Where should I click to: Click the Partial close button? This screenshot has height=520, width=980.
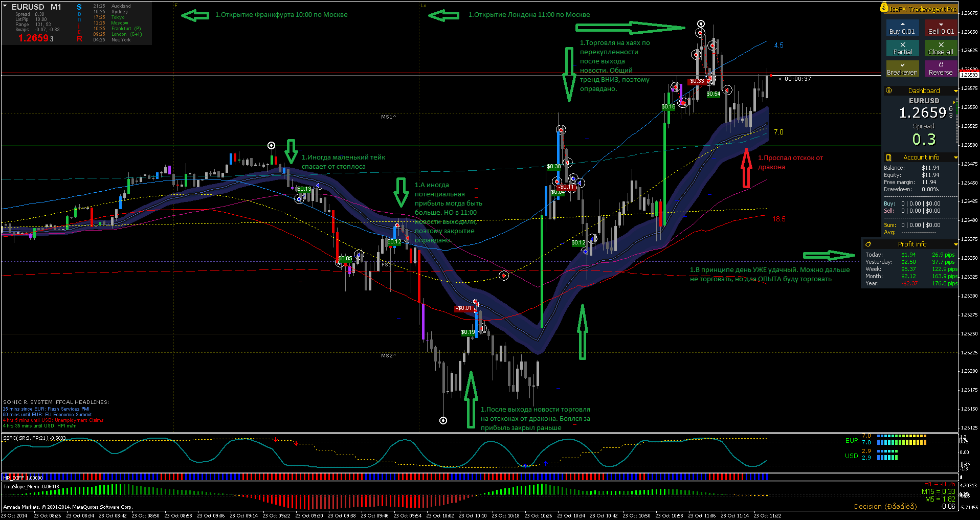click(x=902, y=48)
